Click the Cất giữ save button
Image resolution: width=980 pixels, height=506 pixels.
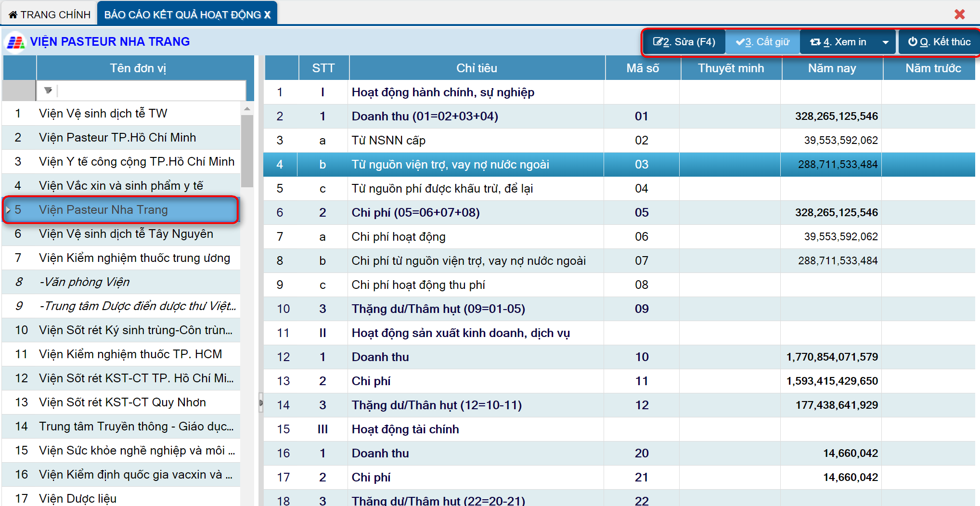[762, 42]
